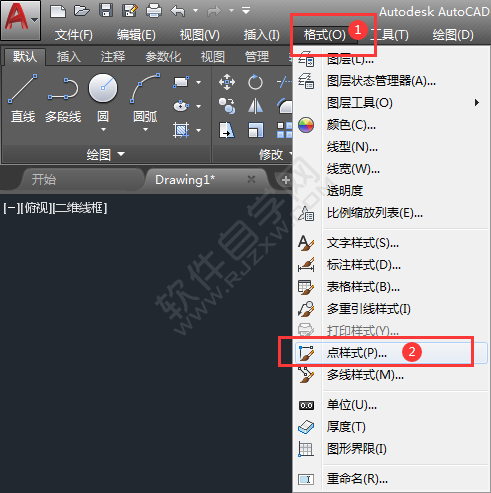491x493 pixels.
Task: Select the Stretch tool icon
Action: click(x=227, y=130)
